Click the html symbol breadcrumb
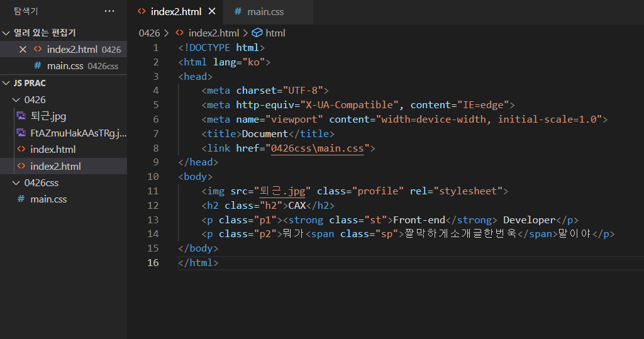 click(275, 33)
